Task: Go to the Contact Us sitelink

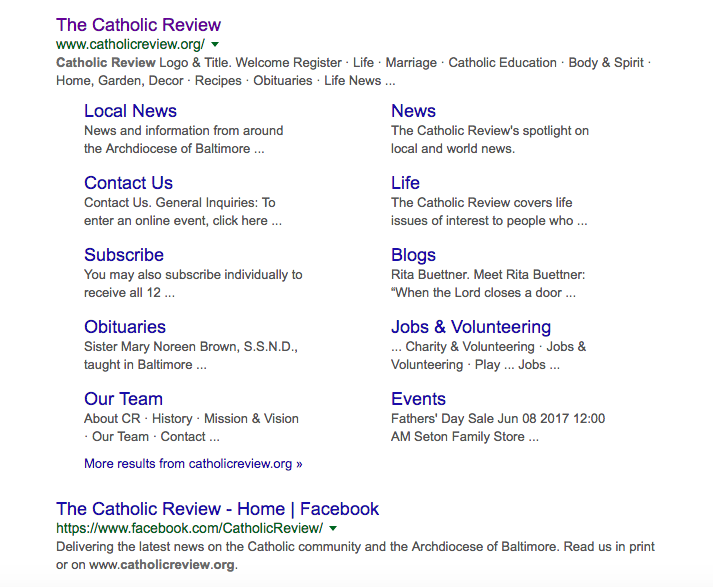Action: [128, 183]
